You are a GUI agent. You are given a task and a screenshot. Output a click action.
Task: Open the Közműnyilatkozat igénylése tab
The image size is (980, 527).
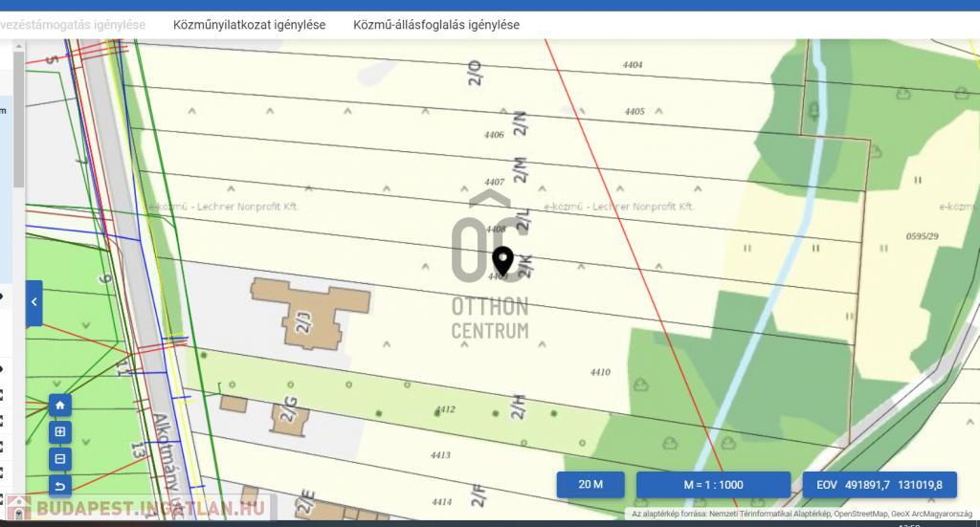[249, 25]
